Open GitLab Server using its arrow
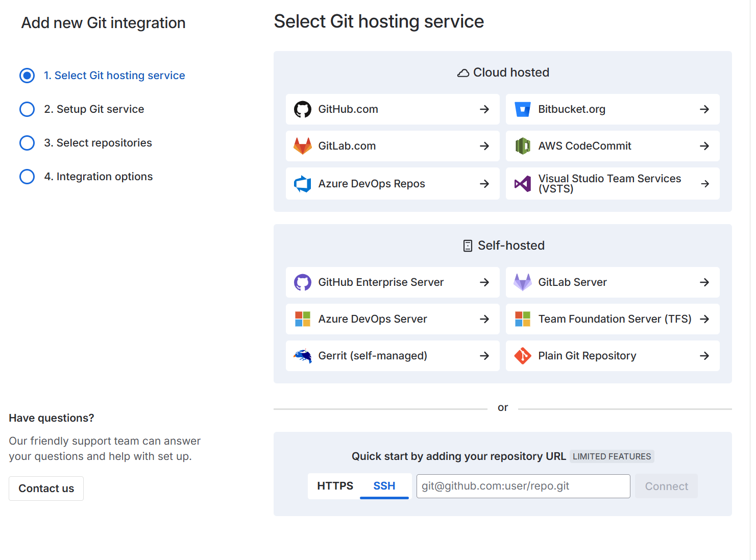756x560 pixels. pos(704,282)
